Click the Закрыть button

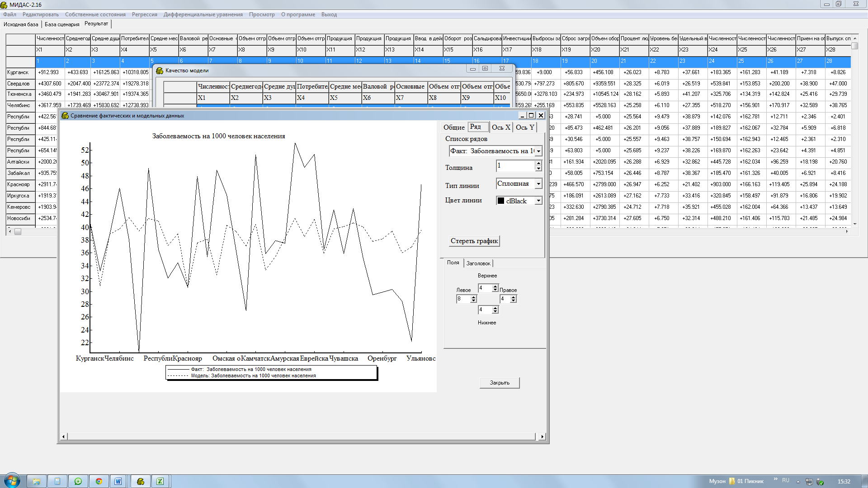click(x=500, y=383)
